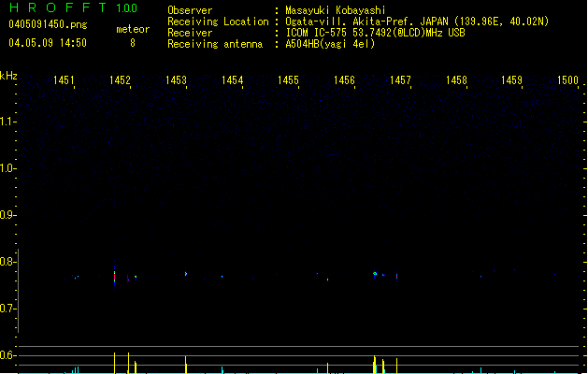This screenshot has width=588, height=374.
Task: Click the 1.0 kHz frequency label
Action: coord(7,168)
